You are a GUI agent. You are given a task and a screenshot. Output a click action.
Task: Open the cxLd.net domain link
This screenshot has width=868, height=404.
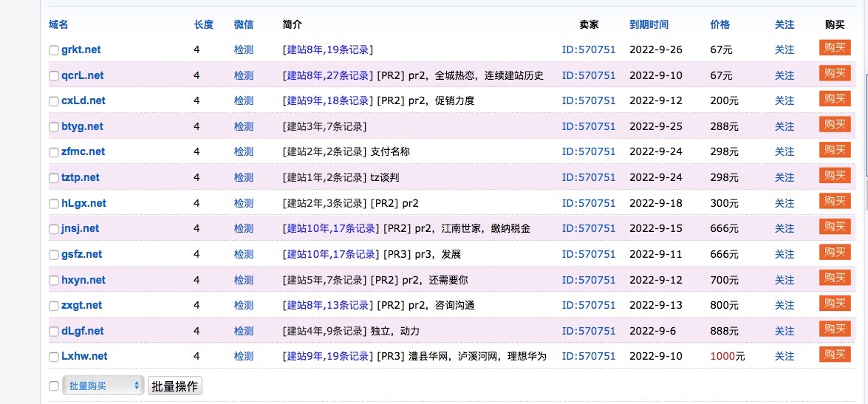tap(83, 100)
